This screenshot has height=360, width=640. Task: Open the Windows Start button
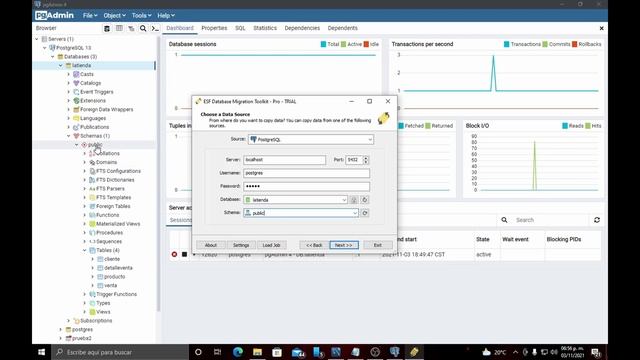click(42, 352)
